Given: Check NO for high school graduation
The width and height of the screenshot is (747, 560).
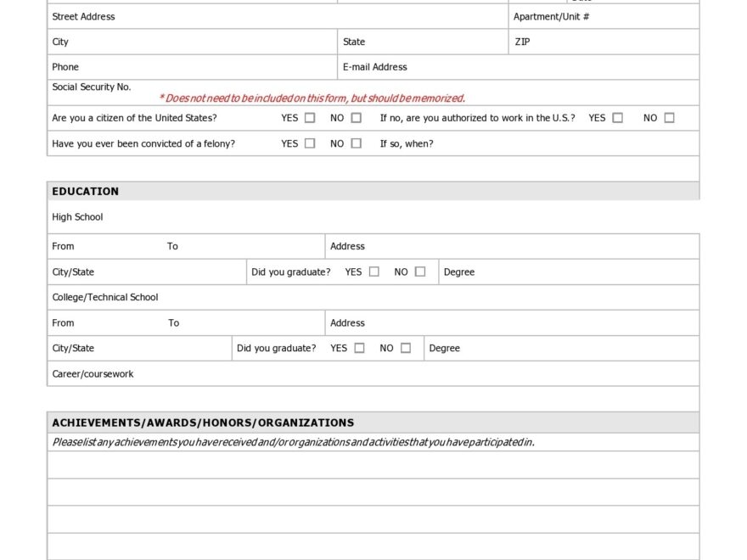Looking at the screenshot, I should 420,271.
